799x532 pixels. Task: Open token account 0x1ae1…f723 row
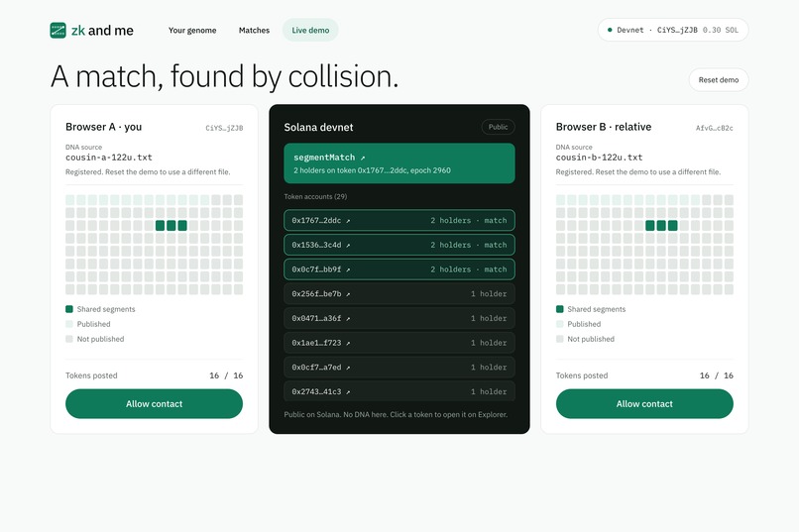(399, 343)
